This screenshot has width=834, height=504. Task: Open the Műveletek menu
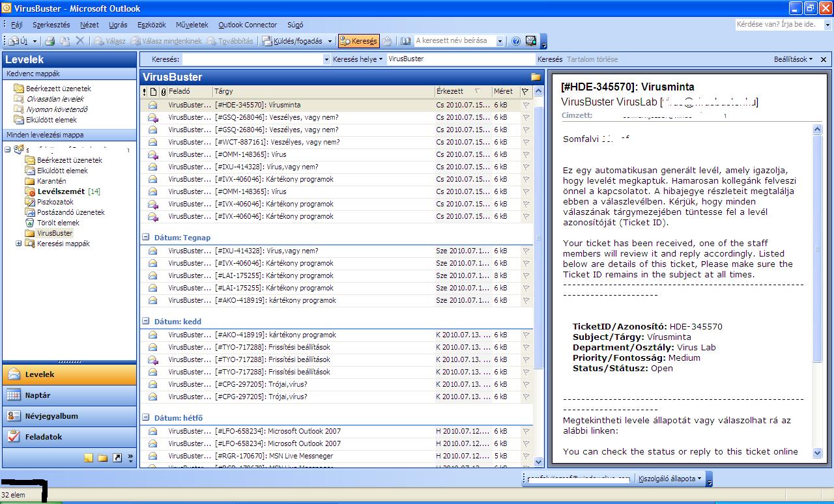point(192,25)
